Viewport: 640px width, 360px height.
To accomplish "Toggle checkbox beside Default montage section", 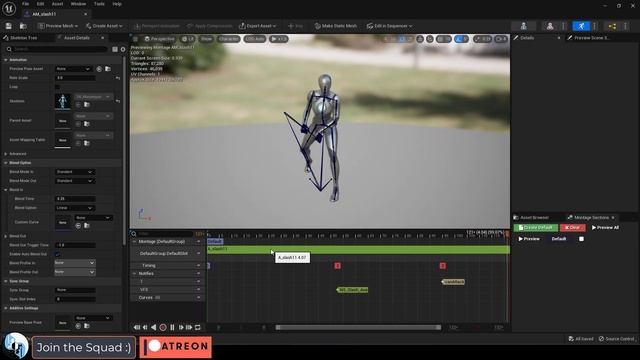I will [x=581, y=239].
